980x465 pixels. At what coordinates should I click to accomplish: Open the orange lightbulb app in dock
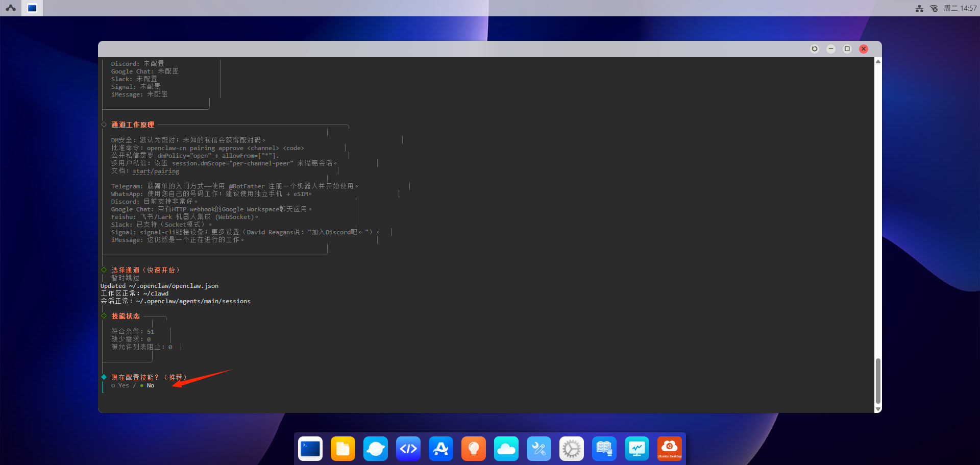pos(474,449)
